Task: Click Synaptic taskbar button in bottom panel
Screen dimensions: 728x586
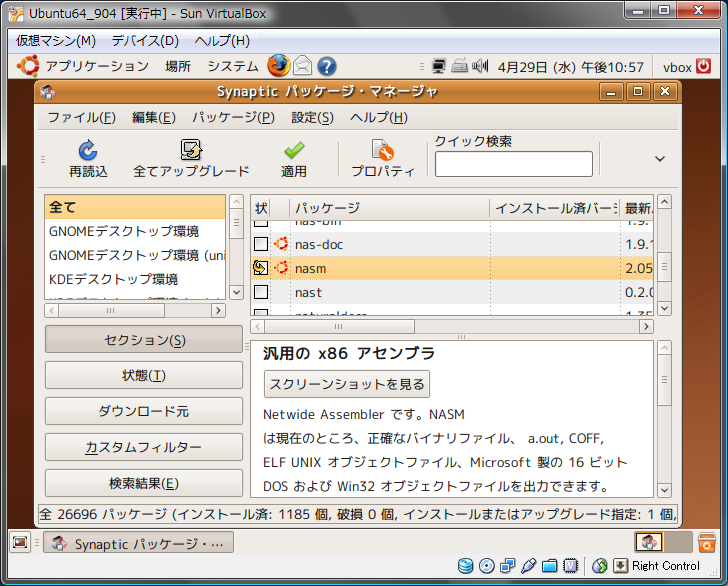Action: (138, 543)
